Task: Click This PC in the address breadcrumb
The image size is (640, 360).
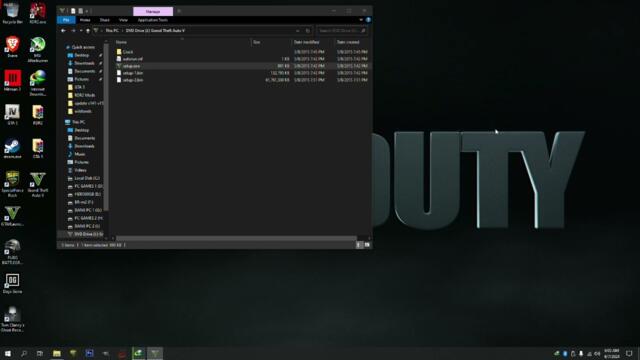Action: pyautogui.click(x=112, y=31)
